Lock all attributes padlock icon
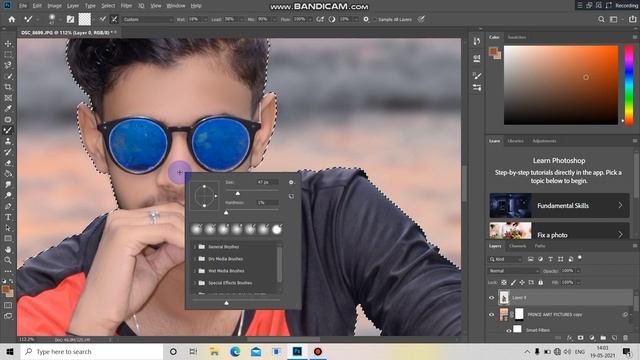 pyautogui.click(x=540, y=282)
